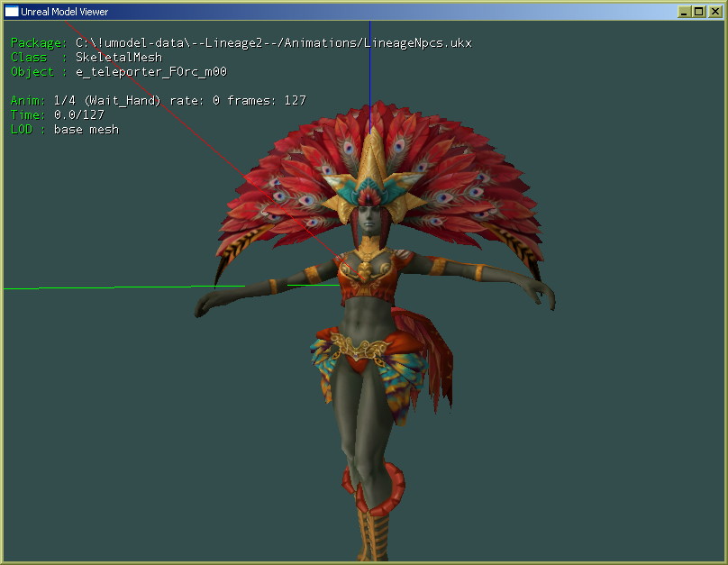This screenshot has height=565, width=728.
Task: Click the SkeletalMesh class text
Action: (119, 57)
